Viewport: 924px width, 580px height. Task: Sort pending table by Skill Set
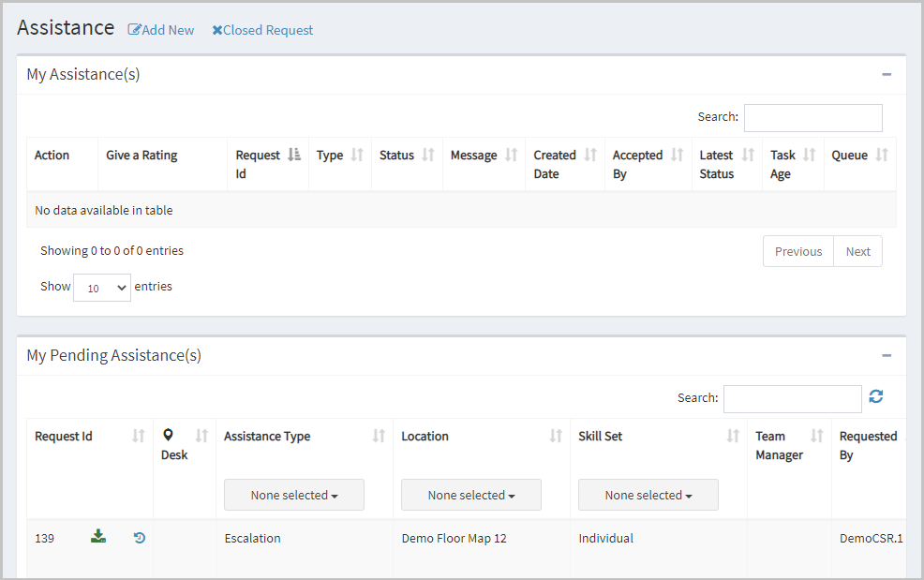(x=733, y=436)
